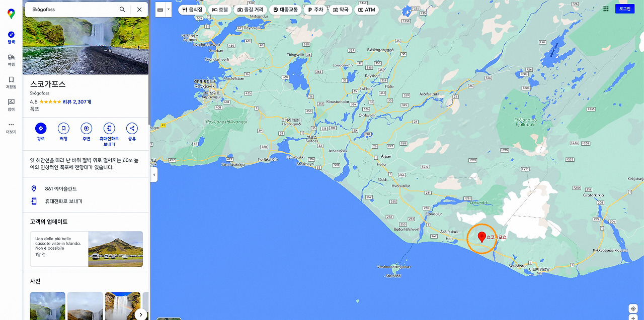
Task: Click the Þingvellir label on map
Action: [x=296, y=54]
